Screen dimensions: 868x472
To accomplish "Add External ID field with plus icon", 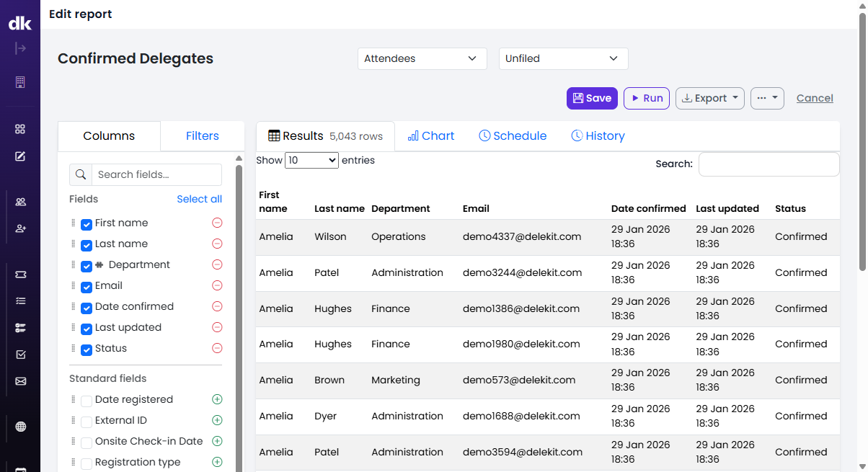I will (217, 420).
